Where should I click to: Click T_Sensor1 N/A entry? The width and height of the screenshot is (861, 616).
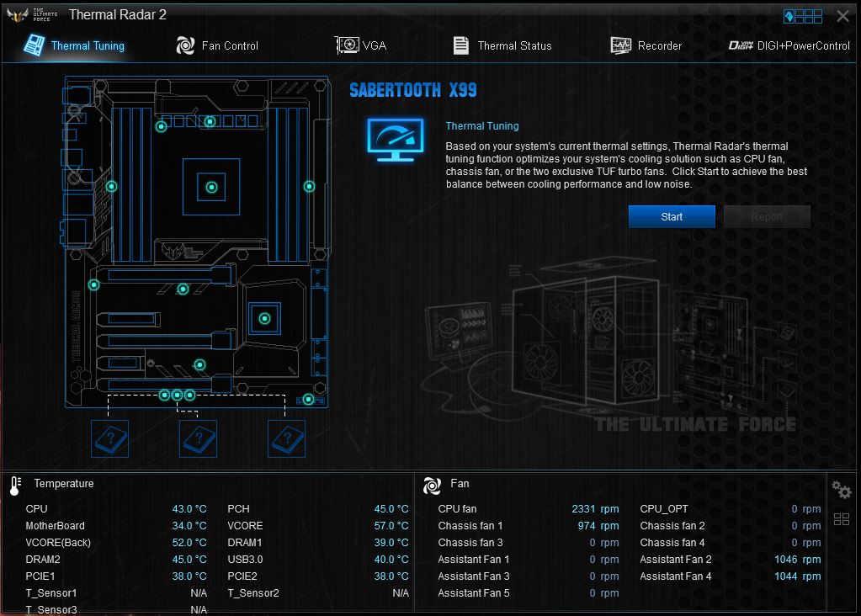coord(199,593)
